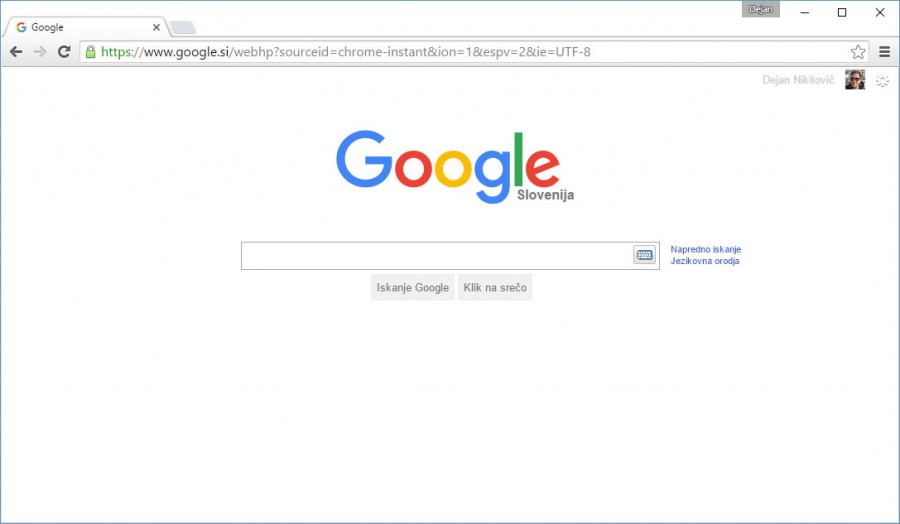Open the on-screen keyboard in search box
This screenshot has height=524, width=900.
pos(644,255)
